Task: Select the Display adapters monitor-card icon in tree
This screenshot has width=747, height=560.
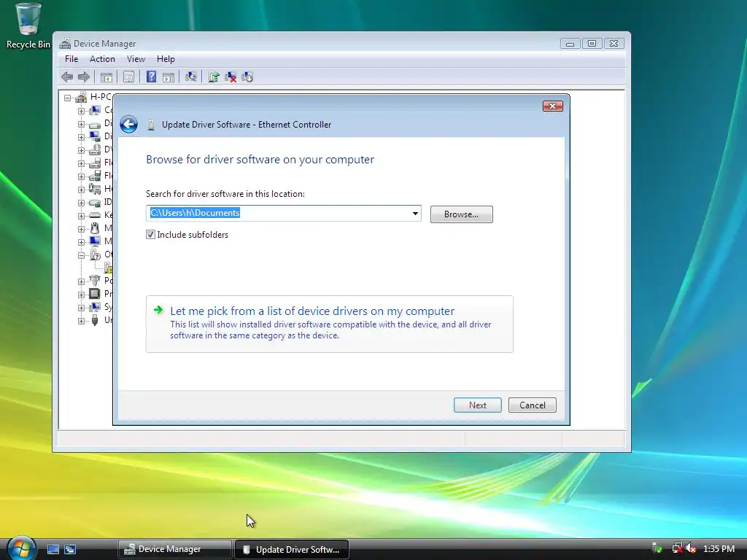Action: tap(95, 136)
